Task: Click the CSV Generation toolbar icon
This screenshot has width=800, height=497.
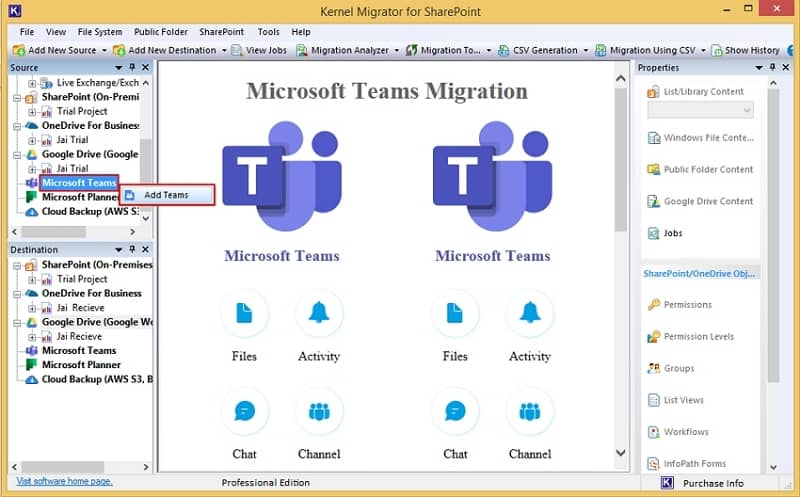Action: click(x=504, y=50)
